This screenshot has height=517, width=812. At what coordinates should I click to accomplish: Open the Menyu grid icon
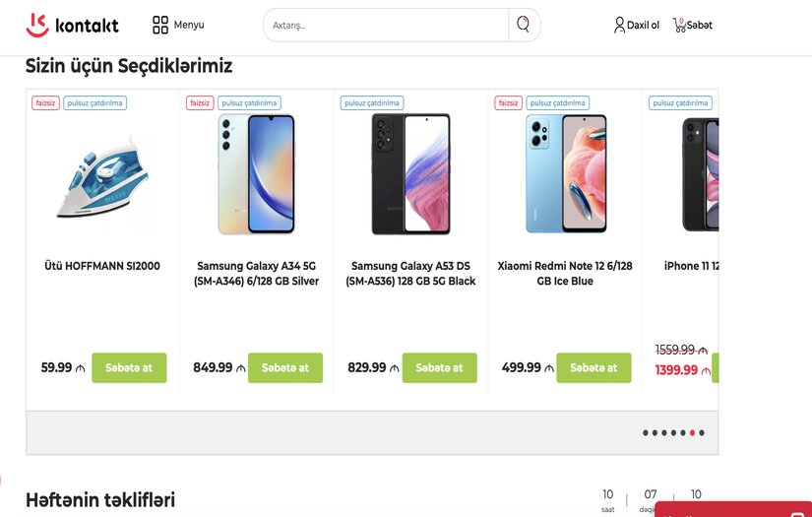point(160,25)
